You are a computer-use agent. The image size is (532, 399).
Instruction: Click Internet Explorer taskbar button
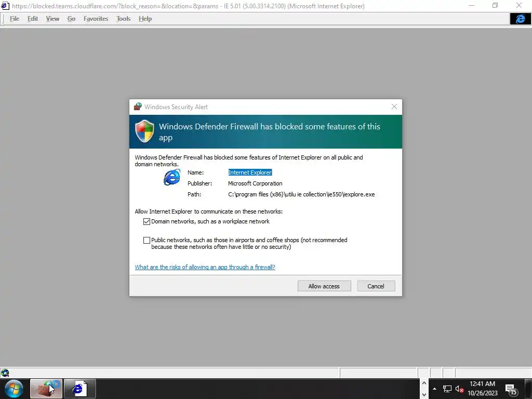pos(80,389)
